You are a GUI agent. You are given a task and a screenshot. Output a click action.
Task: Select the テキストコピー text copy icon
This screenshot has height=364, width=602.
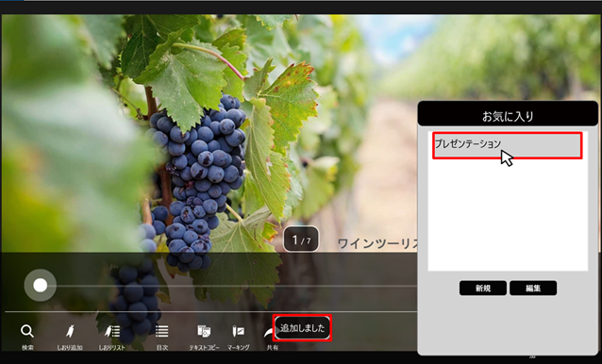click(x=204, y=331)
